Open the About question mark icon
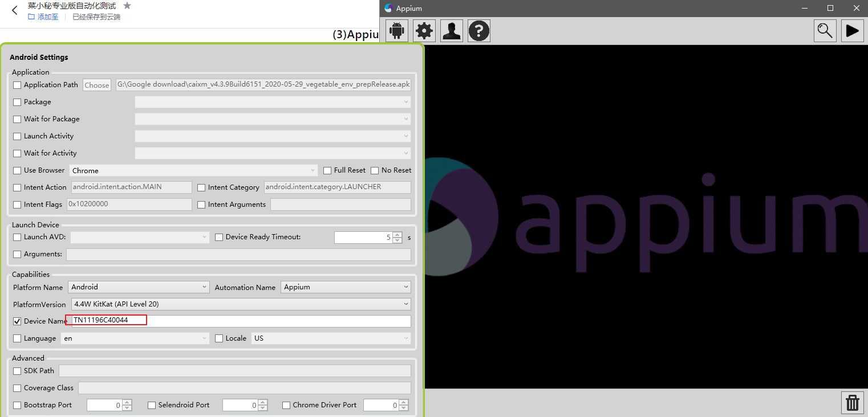Screen dimensions: 868x417 tap(479, 31)
